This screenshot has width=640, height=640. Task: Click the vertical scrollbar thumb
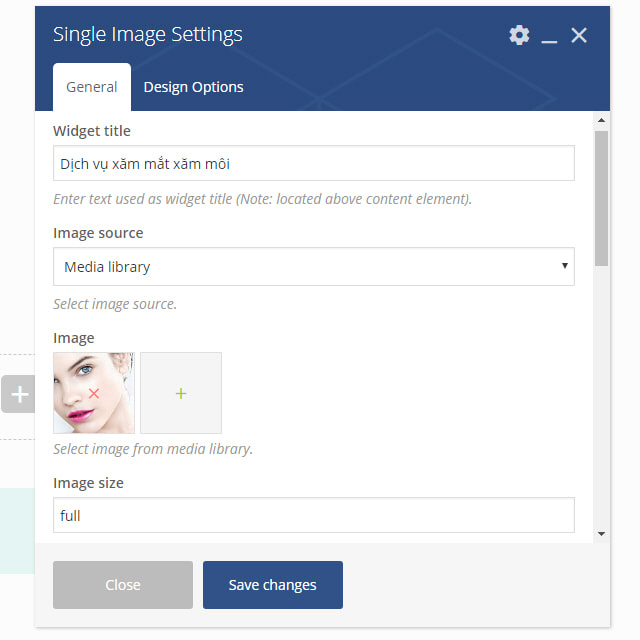coord(601,198)
